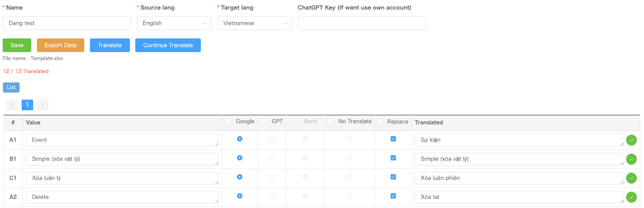644x208 pixels.
Task: Click Translated field Xóa bỏ
Action: pos(519,197)
